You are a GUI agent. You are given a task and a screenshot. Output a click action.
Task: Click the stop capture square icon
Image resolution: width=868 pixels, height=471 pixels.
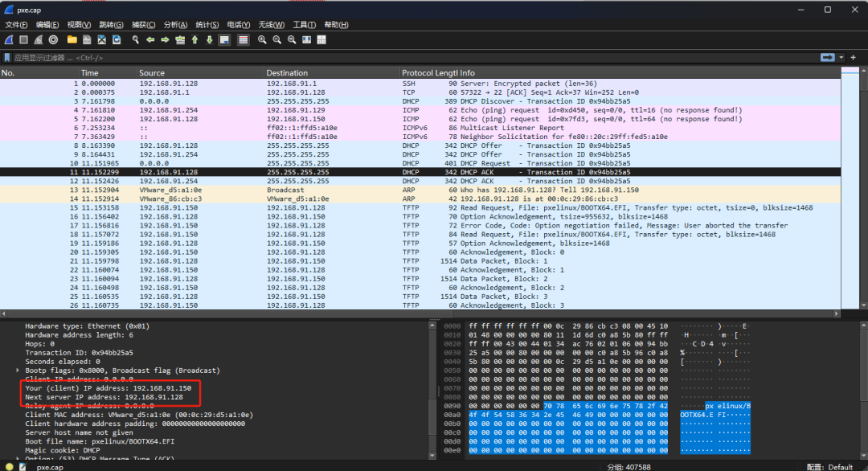[23, 39]
